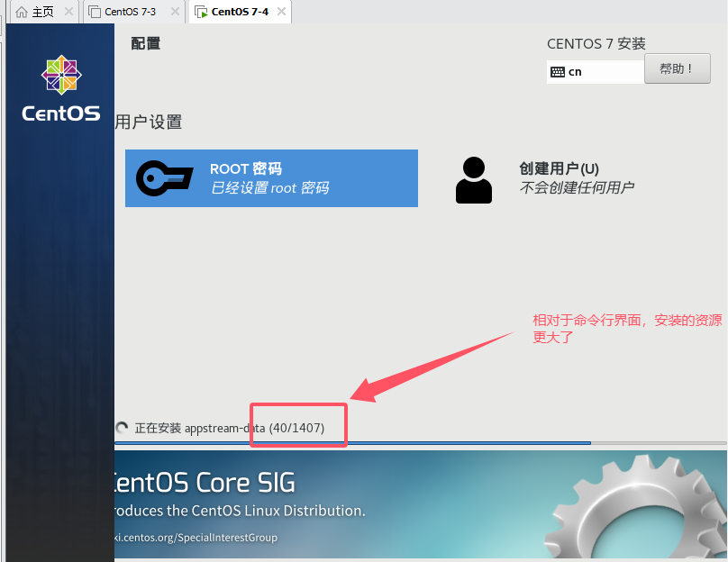The height and width of the screenshot is (562, 728).
Task: Close the CentOS 7-4 tab
Action: click(281, 11)
